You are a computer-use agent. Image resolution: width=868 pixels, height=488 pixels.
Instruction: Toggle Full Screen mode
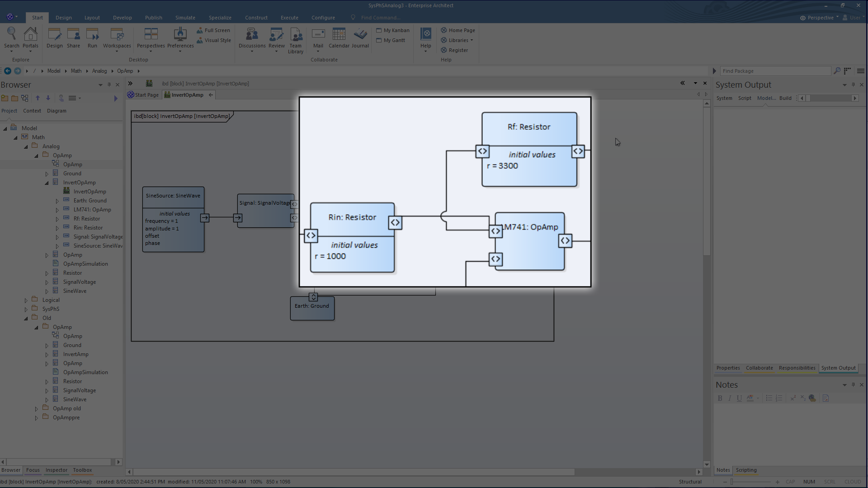(x=213, y=30)
